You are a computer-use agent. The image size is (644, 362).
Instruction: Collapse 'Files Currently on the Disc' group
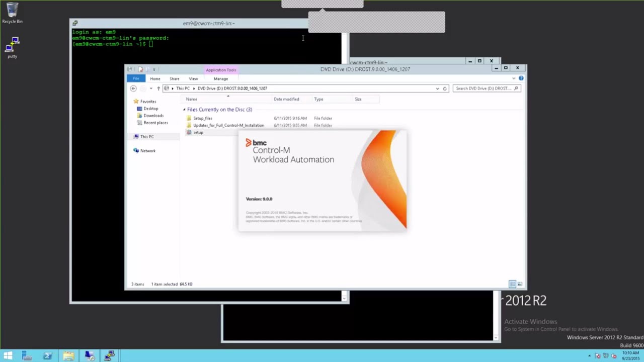[x=184, y=110]
